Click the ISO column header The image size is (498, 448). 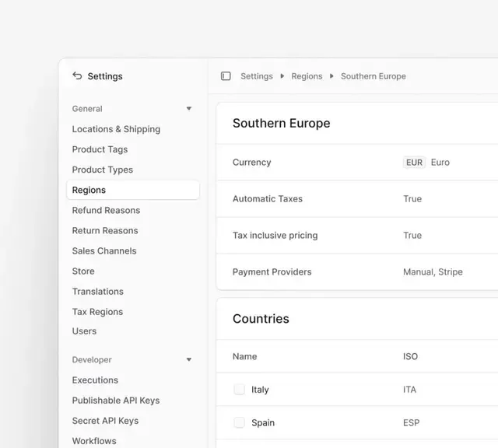point(410,356)
